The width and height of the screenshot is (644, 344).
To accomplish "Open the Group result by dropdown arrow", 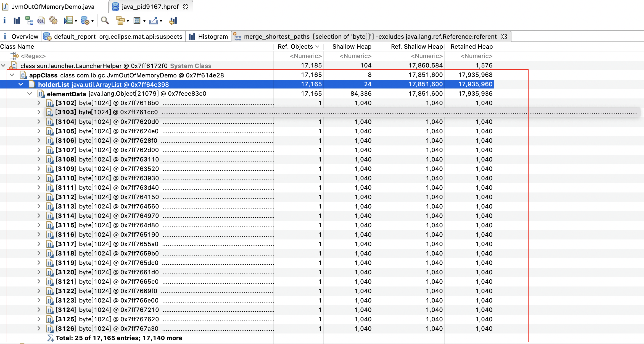I will coord(128,21).
